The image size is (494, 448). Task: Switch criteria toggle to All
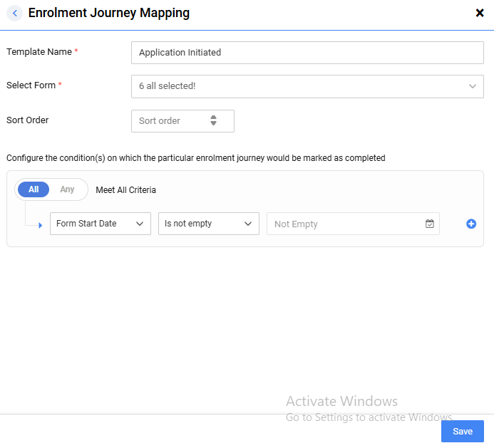(34, 189)
